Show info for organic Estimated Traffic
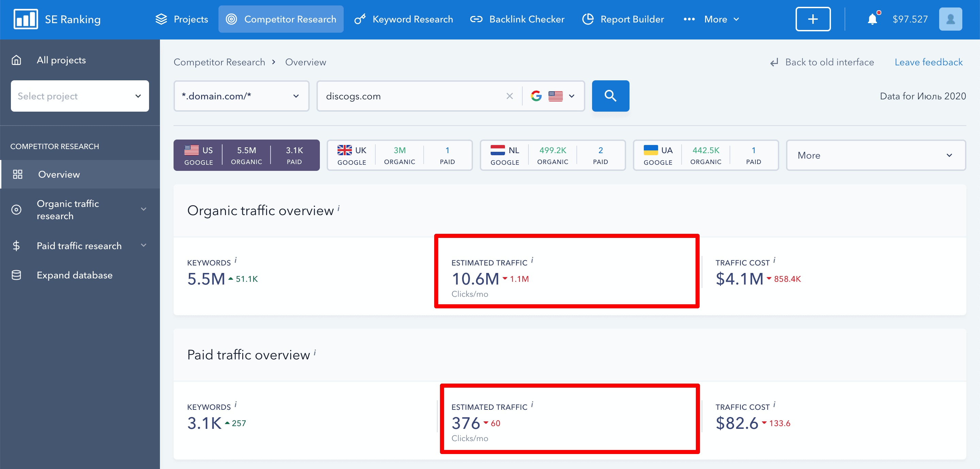Screen dimensions: 980x469 [x=532, y=260]
